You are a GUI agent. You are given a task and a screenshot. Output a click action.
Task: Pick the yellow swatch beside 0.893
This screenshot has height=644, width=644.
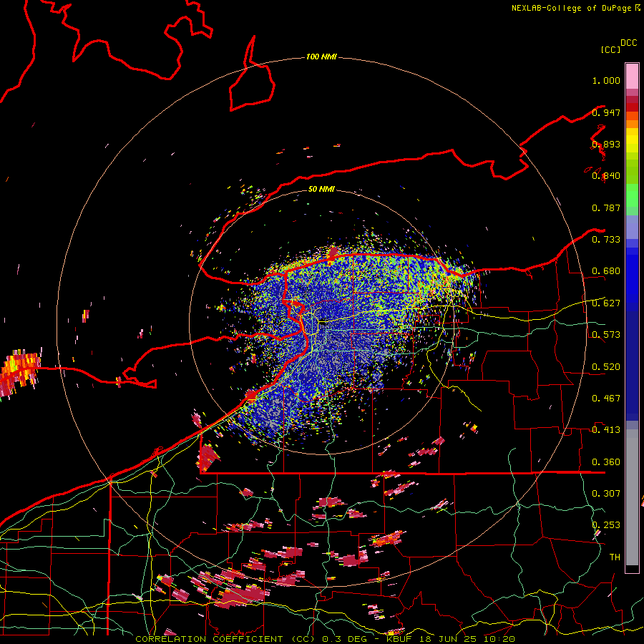point(632,144)
